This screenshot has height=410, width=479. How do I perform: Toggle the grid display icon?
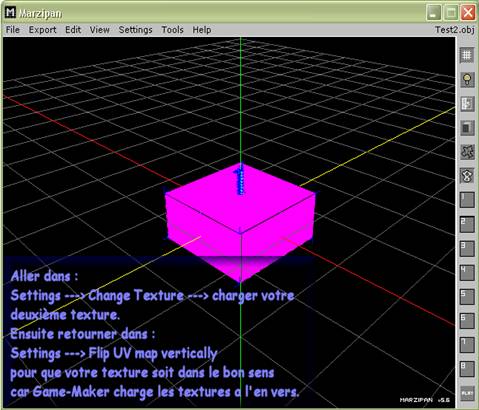tap(467, 55)
